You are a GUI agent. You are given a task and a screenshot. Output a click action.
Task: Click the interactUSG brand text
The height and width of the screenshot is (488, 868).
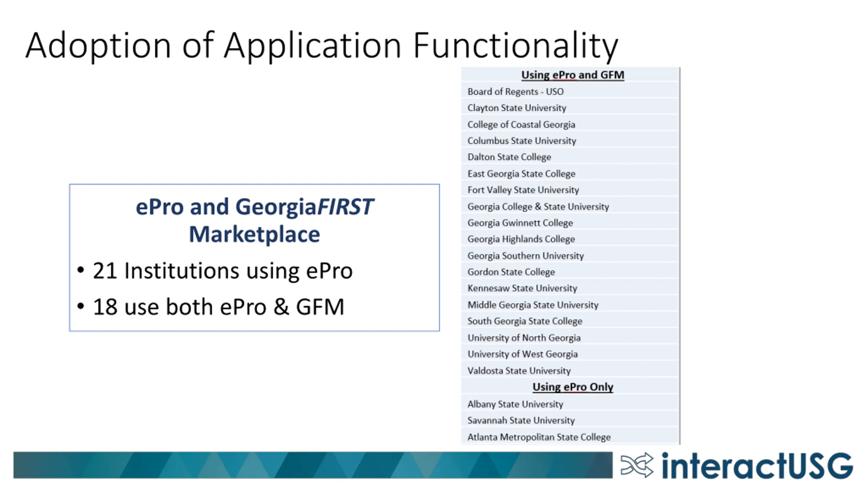(x=757, y=466)
